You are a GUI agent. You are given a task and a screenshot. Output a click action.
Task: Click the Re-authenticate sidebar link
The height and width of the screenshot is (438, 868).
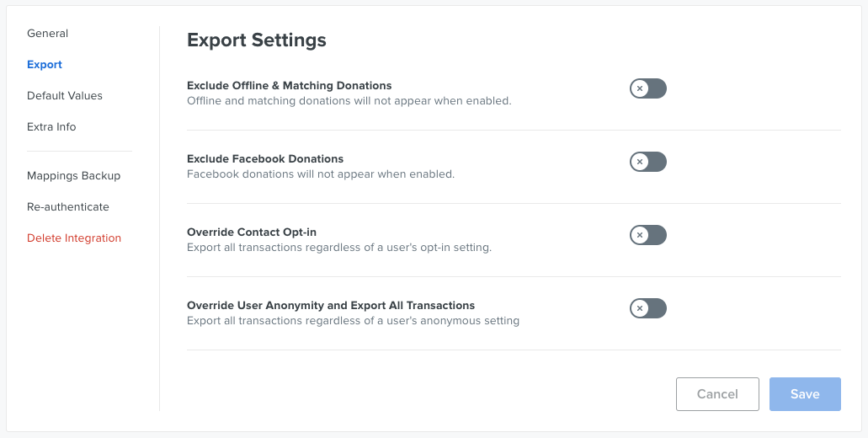point(67,207)
